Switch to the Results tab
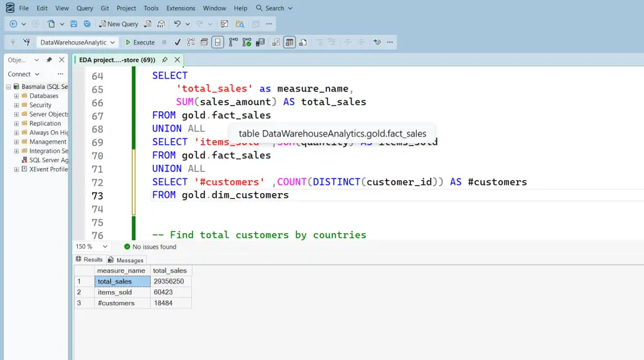The height and width of the screenshot is (360, 644). [x=89, y=260]
